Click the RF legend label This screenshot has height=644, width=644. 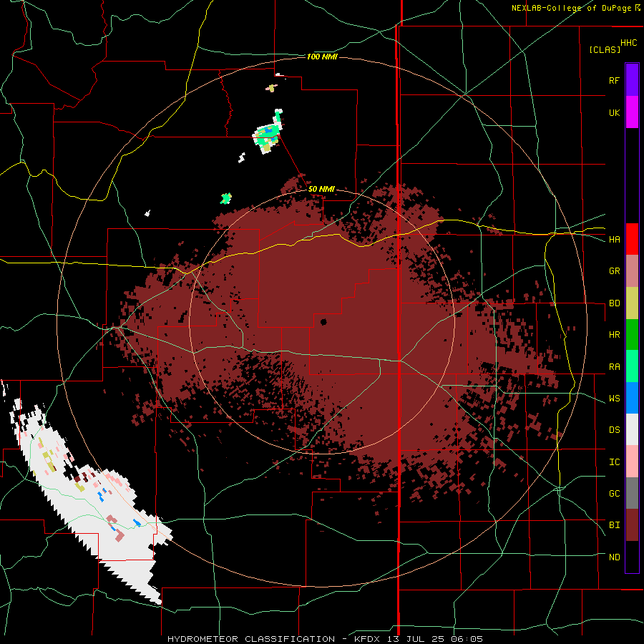pyautogui.click(x=614, y=80)
